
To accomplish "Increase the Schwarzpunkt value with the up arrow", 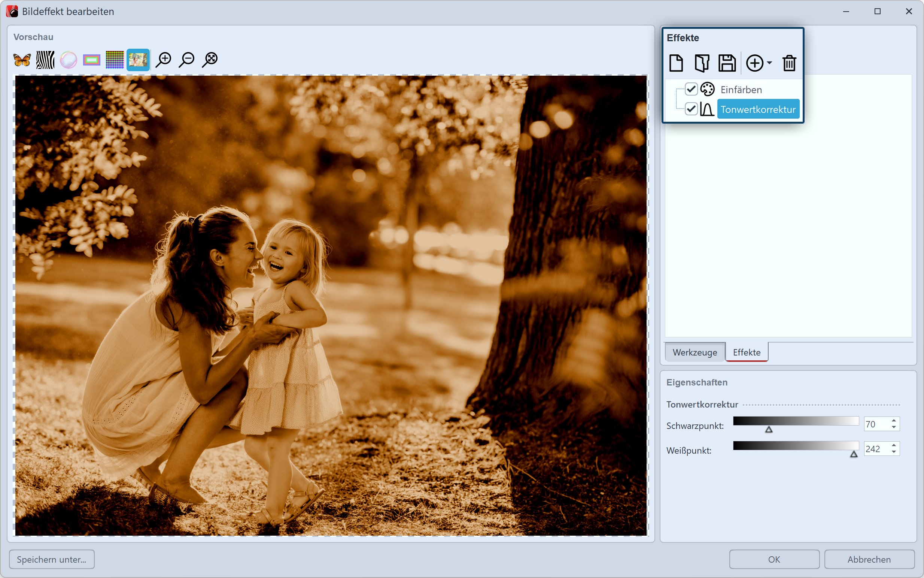I will tap(894, 421).
